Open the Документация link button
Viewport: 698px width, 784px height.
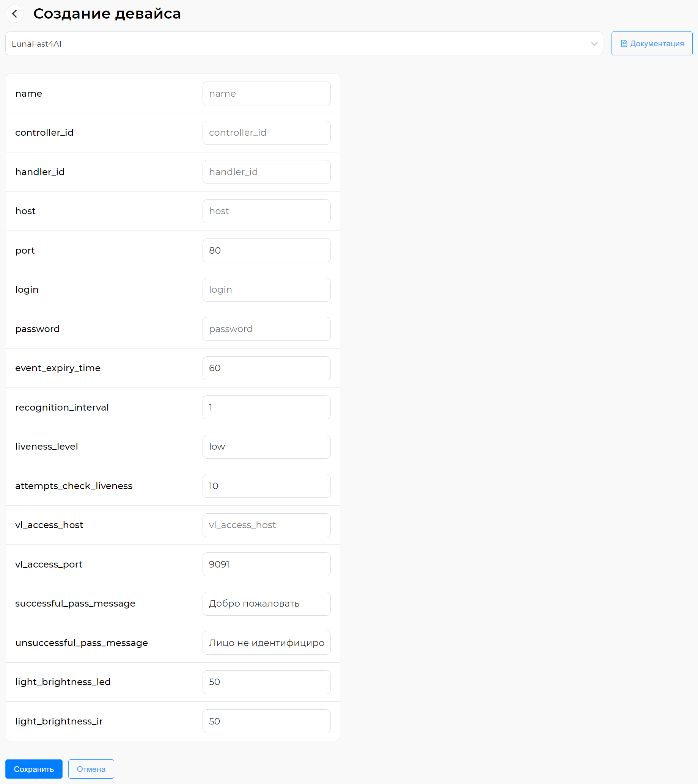[652, 44]
